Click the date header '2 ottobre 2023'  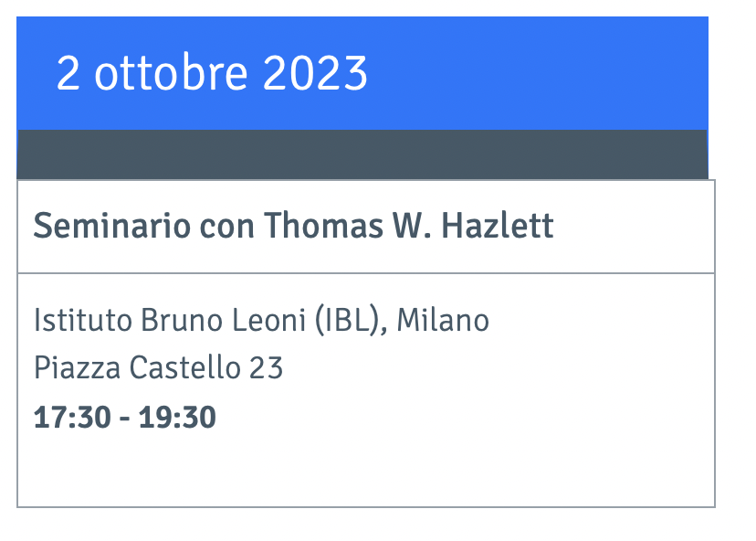[x=212, y=73]
